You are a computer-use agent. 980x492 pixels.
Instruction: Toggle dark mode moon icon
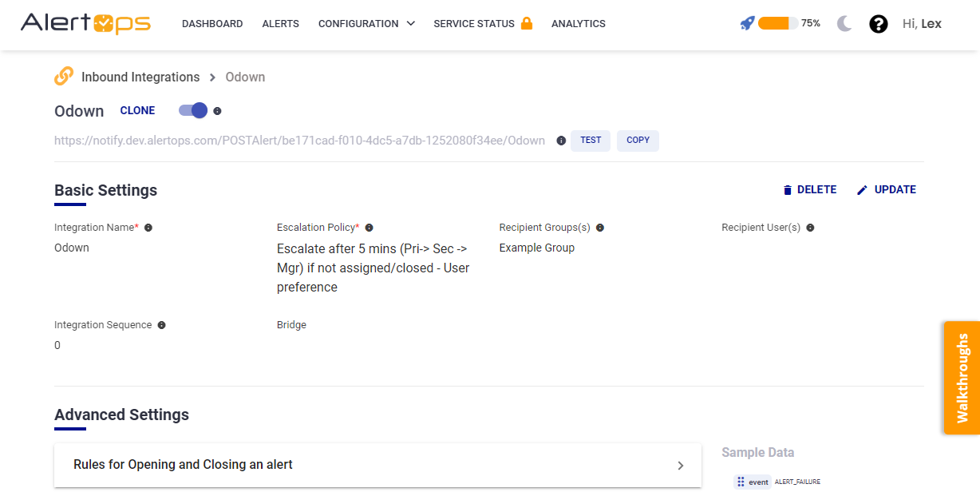click(x=844, y=24)
